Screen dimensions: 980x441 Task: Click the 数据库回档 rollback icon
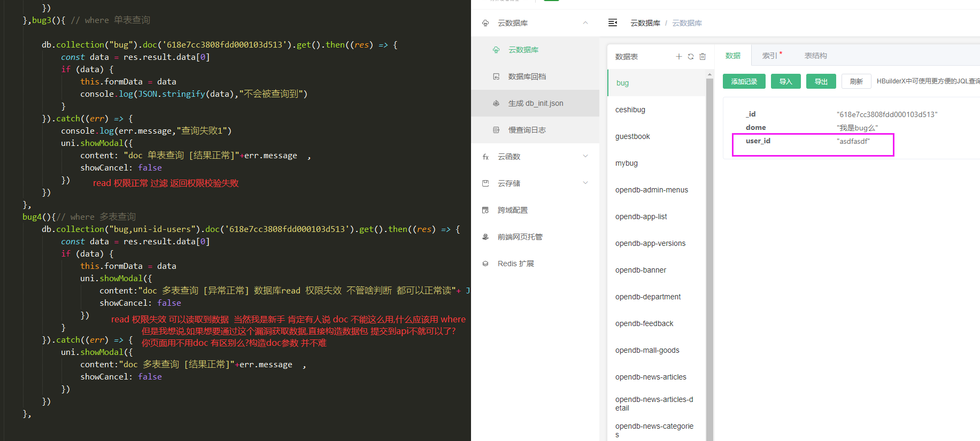pos(496,76)
